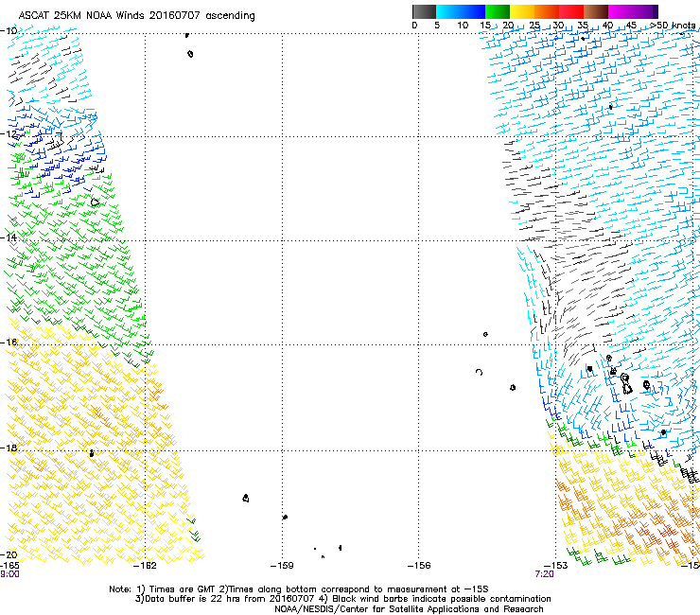This screenshot has height=615, width=700.
Task: Click the purple '9:00' swath time label
Action: [x=9, y=574]
